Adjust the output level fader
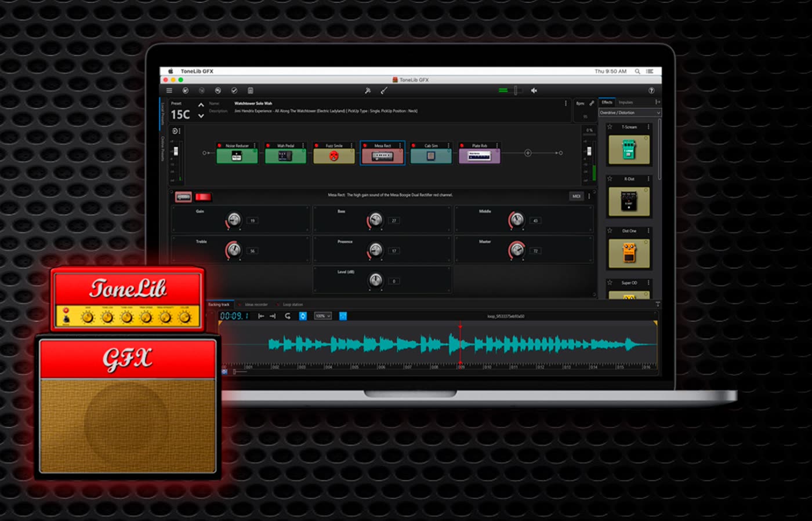Viewport: 812px width, 521px height. pos(589,151)
